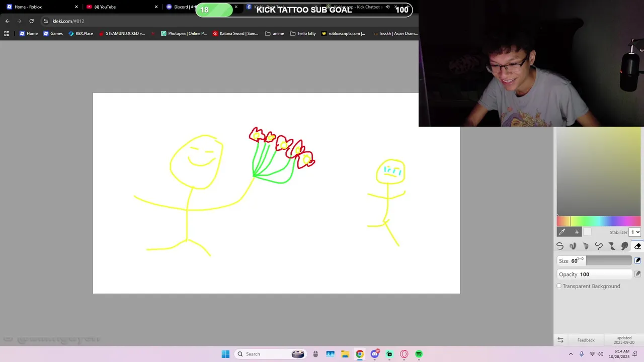Image resolution: width=644 pixels, height=362 pixels.
Task: Open the kisskh Asian Drama bookmark
Action: [x=395, y=34]
